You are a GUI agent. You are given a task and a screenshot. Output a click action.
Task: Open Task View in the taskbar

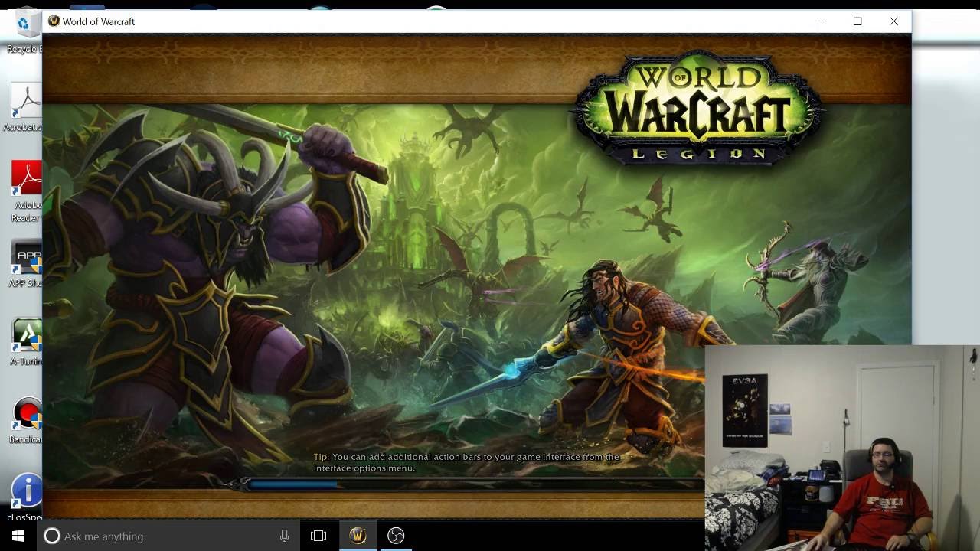point(318,536)
